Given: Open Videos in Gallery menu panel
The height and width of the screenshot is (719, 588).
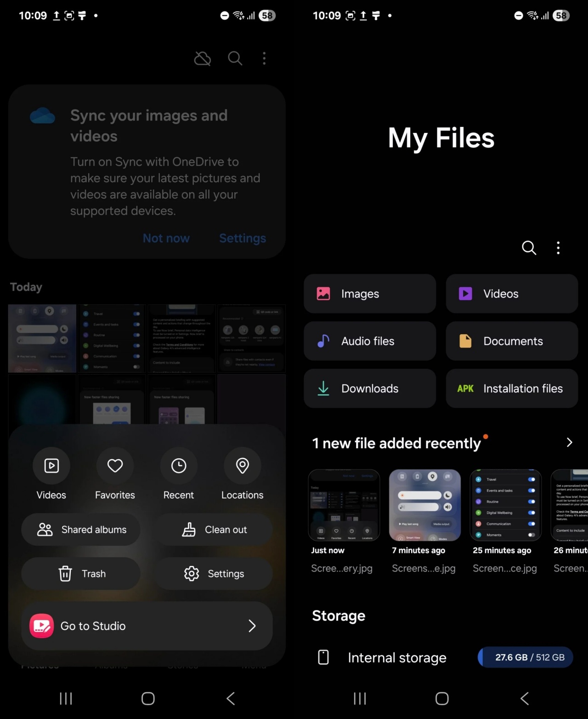Looking at the screenshot, I should [x=51, y=466].
